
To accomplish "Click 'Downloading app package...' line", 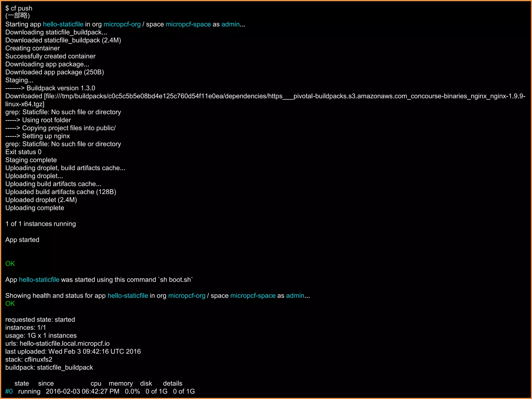I will (47, 64).
